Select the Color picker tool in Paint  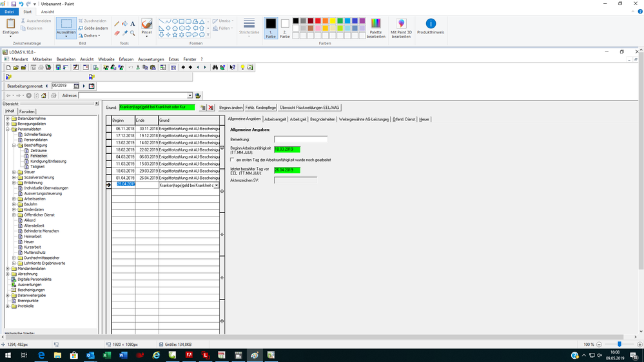coord(125,33)
